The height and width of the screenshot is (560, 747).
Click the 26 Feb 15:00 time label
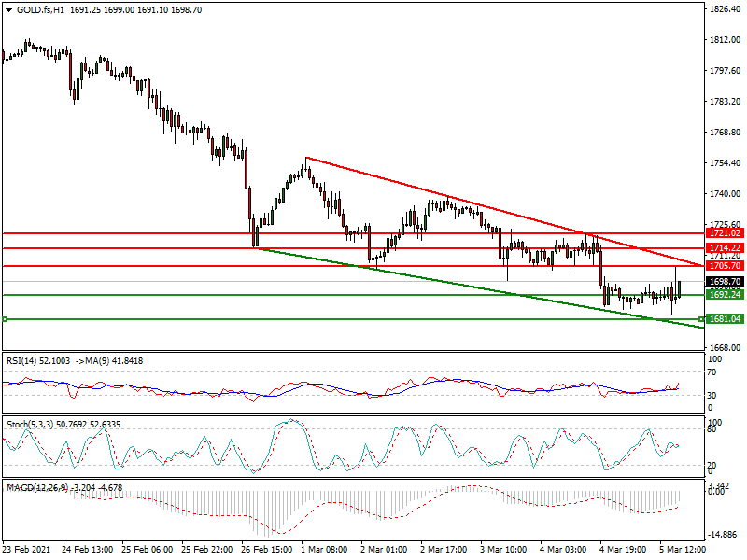[267, 550]
